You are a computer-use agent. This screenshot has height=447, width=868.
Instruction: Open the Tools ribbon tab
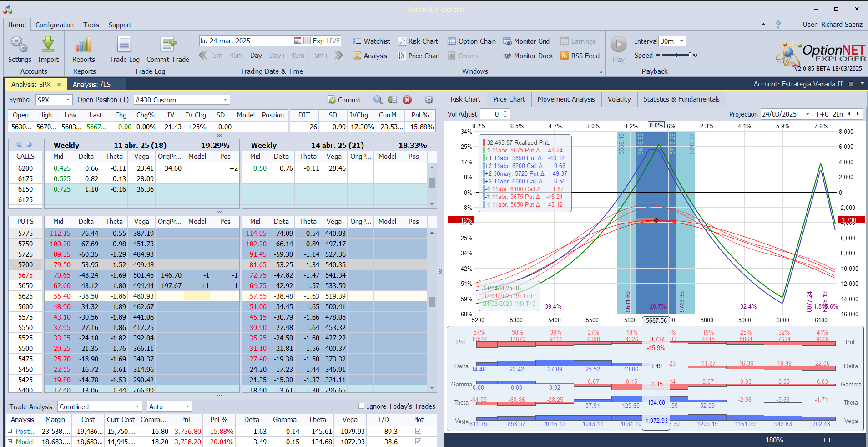coord(91,25)
